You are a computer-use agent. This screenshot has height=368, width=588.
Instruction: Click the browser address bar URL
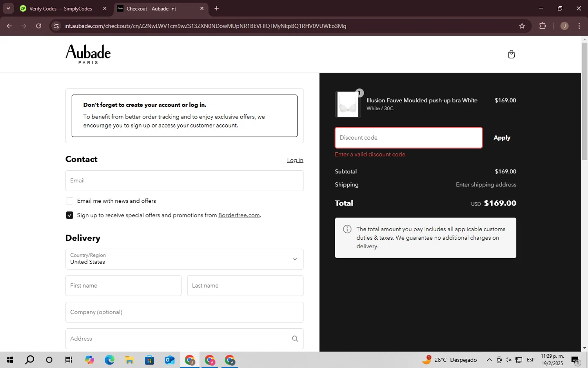pyautogui.click(x=205, y=26)
